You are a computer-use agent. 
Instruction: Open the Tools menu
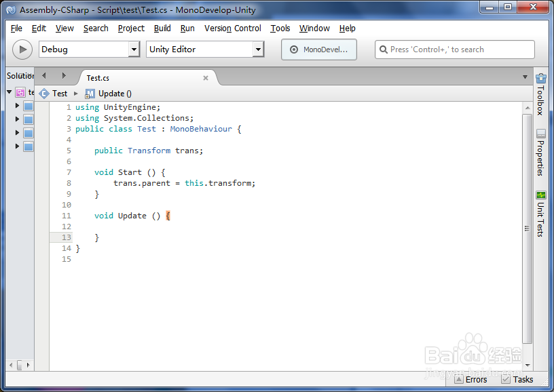pyautogui.click(x=280, y=28)
